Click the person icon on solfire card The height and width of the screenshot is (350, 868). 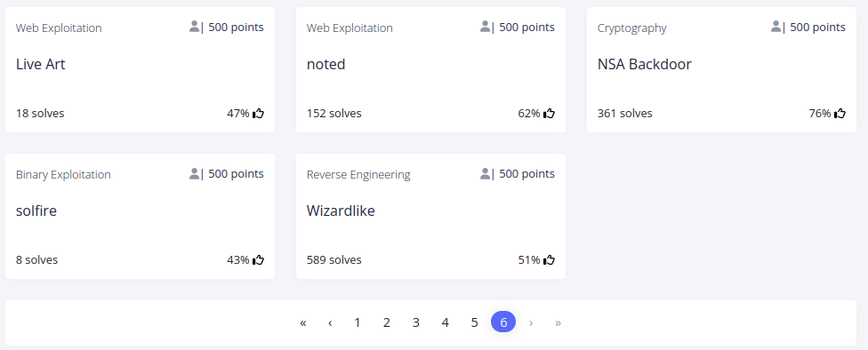pyautogui.click(x=194, y=173)
